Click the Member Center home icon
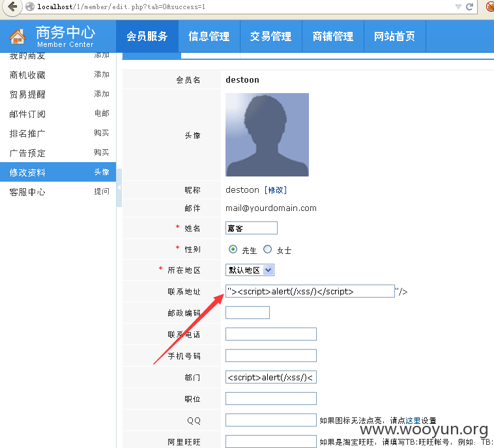Screen dimensions: 494x448 coord(18,36)
